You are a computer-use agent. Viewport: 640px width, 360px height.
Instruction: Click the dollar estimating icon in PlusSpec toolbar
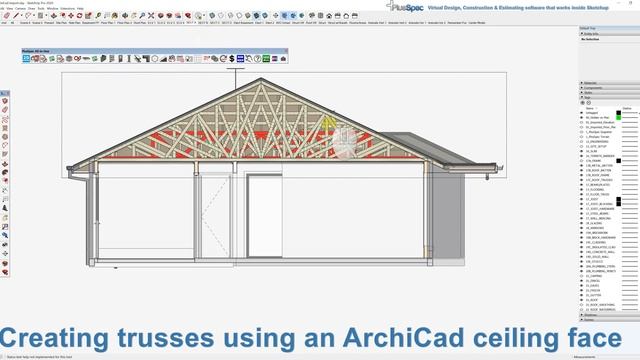232,59
